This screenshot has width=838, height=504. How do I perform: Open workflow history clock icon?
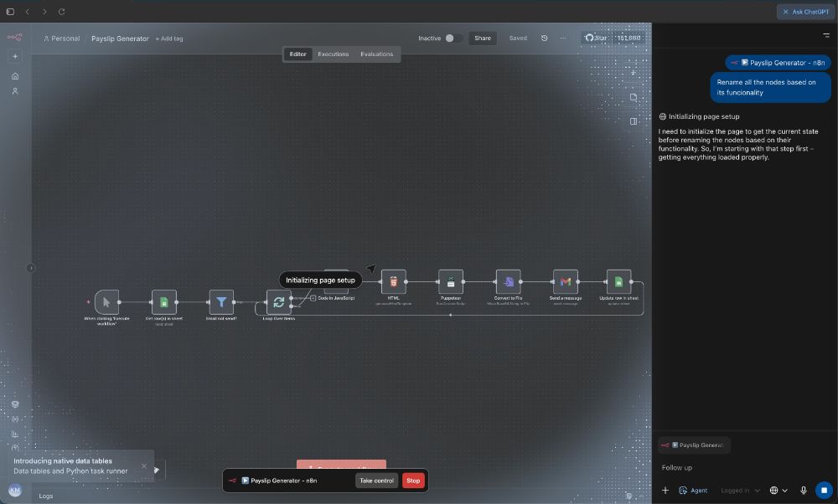[544, 38]
